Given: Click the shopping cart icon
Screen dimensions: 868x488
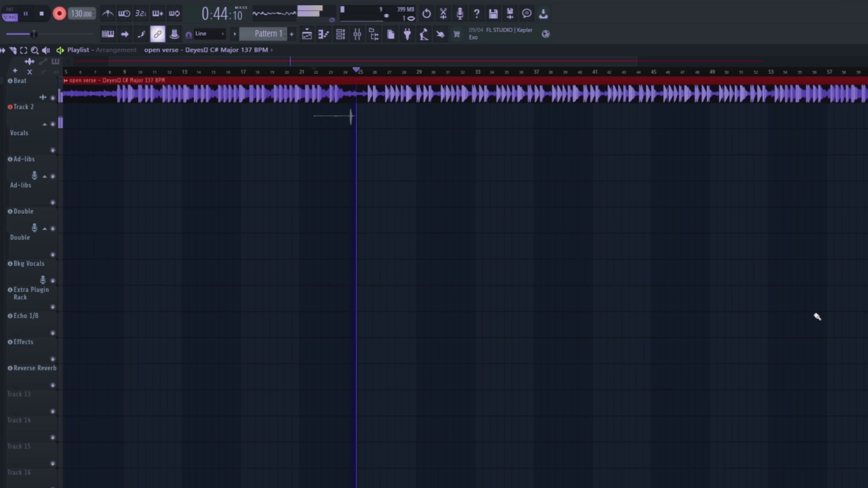Looking at the screenshot, I should click(457, 34).
